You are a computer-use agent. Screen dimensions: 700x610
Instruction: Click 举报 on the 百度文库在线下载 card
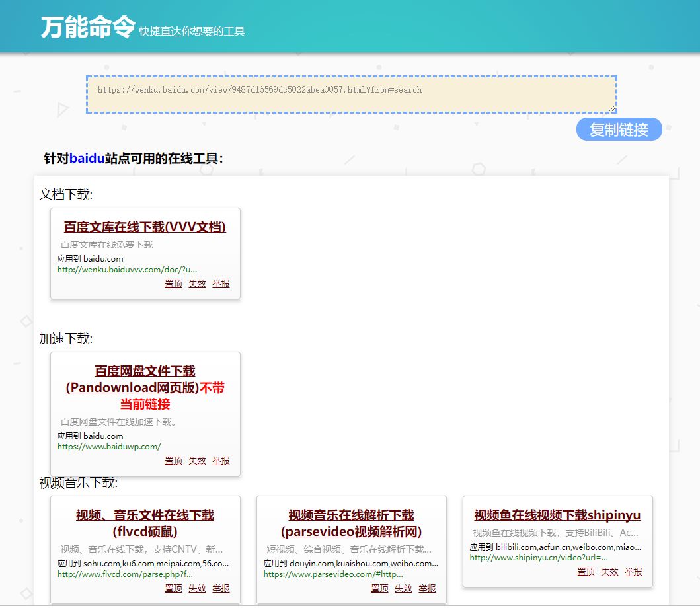(221, 284)
